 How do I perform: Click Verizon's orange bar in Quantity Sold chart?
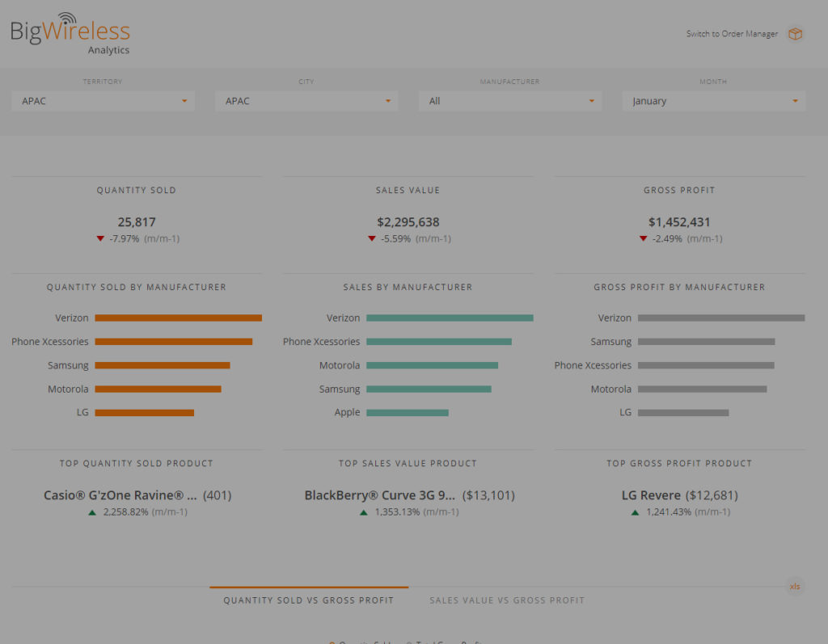(x=179, y=318)
